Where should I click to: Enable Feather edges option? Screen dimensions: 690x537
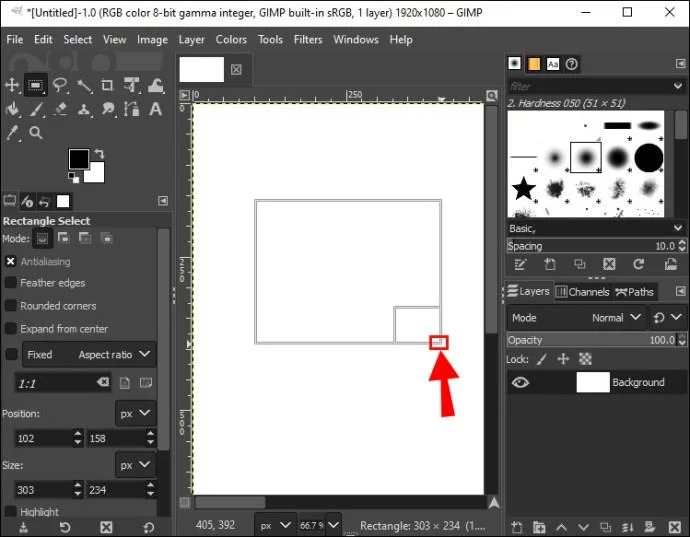point(11,283)
